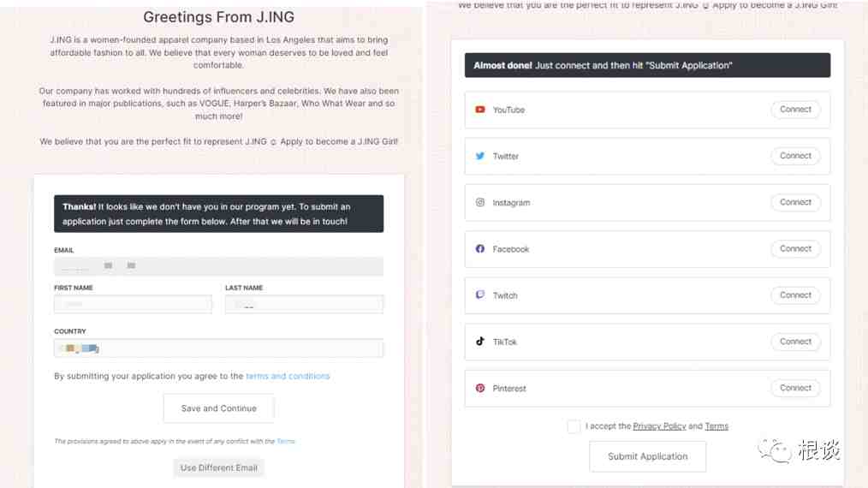Click the Instagram camera icon
The width and height of the screenshot is (868, 488).
point(480,203)
